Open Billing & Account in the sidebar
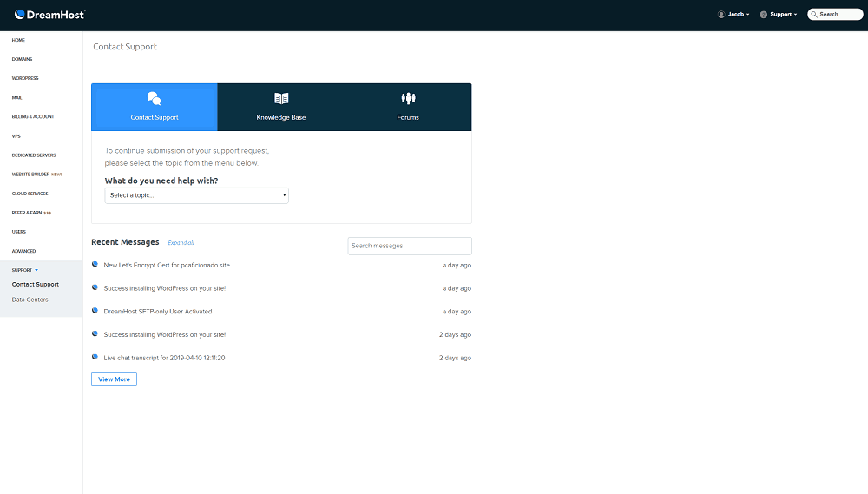The height and width of the screenshot is (494, 868). [33, 117]
